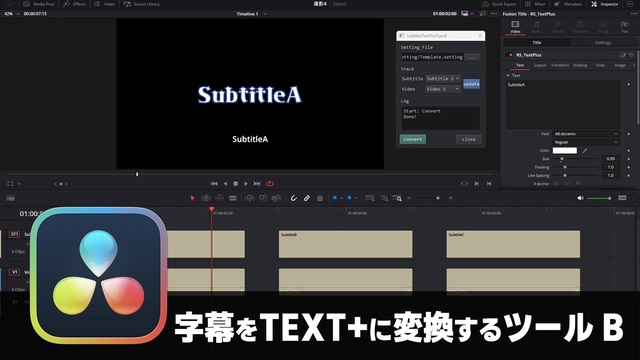Stop playback with the stop button
The image size is (640, 360).
(236, 184)
